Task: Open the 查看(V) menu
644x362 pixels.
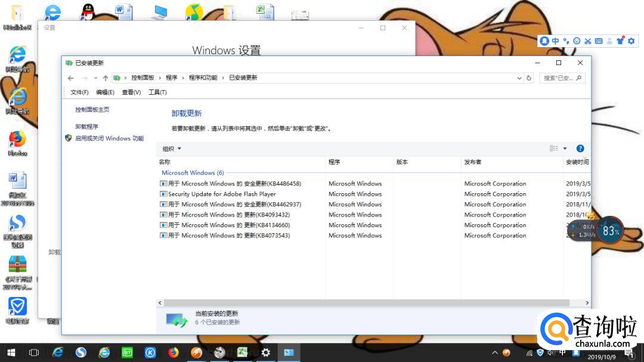Action: [x=131, y=92]
